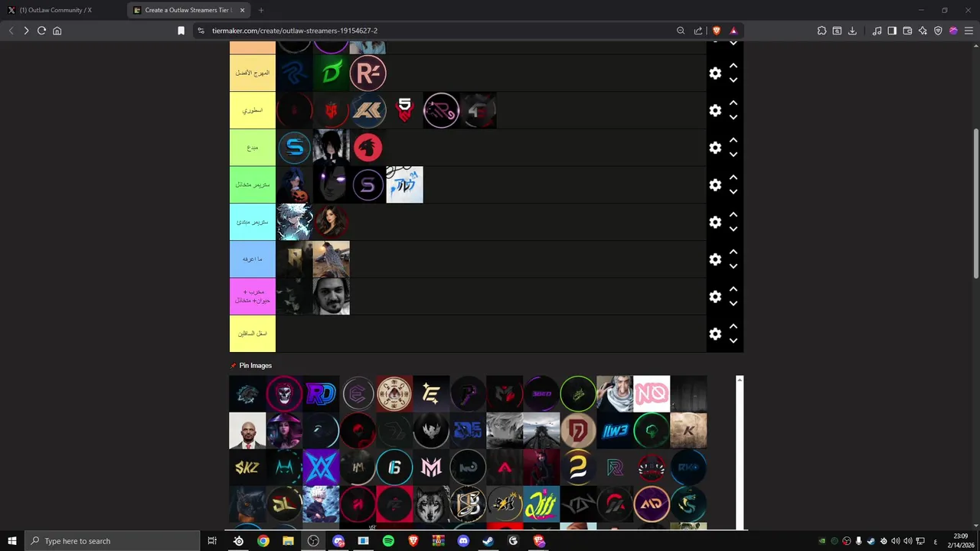Click the lime-green مبدع tier label
The height and width of the screenshot is (551, 980).
click(253, 148)
